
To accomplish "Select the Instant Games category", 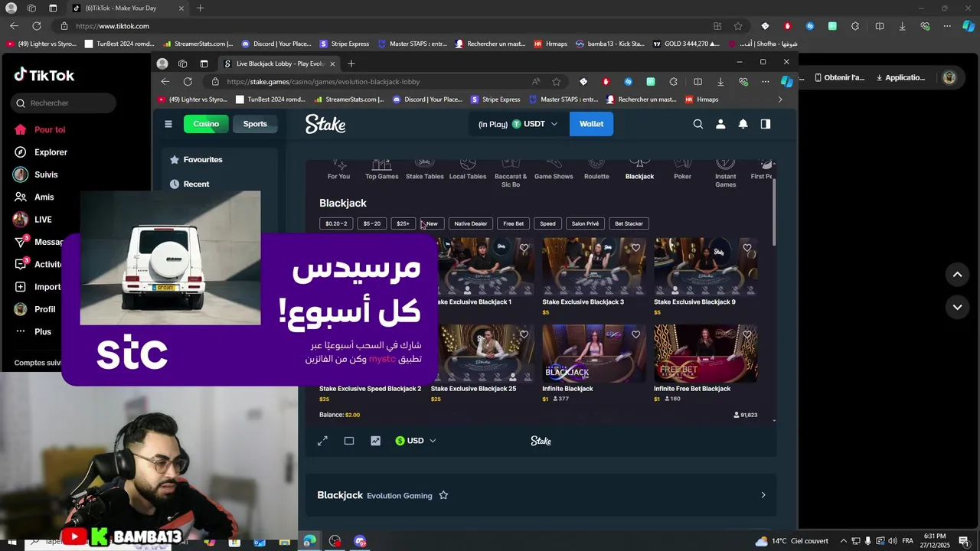I will 725,174.
